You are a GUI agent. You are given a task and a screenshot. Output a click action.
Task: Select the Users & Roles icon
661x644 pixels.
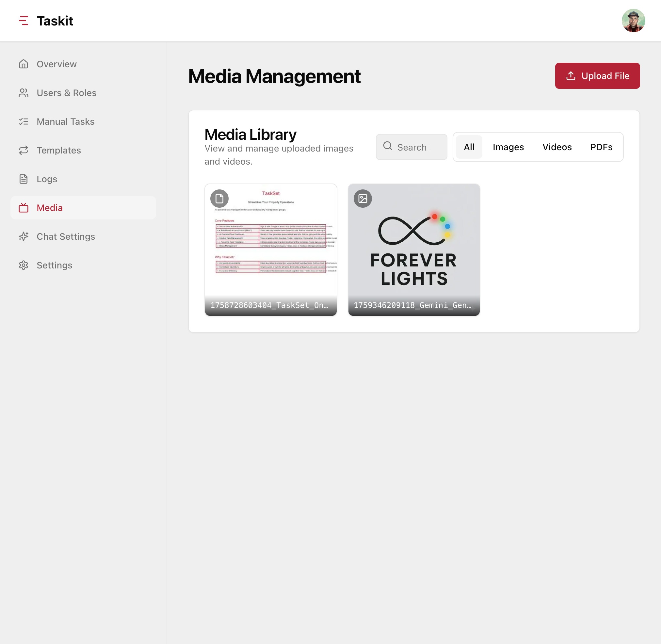(23, 93)
